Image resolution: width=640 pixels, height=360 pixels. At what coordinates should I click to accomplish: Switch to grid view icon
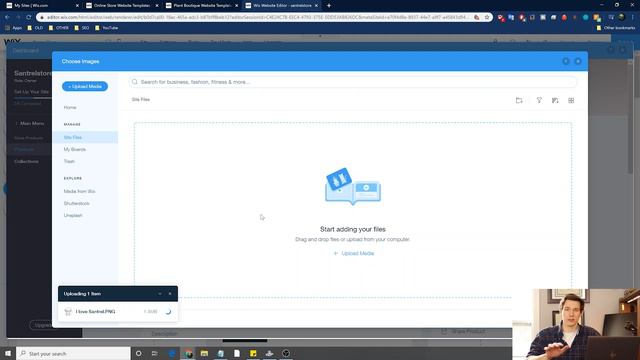pos(571,100)
